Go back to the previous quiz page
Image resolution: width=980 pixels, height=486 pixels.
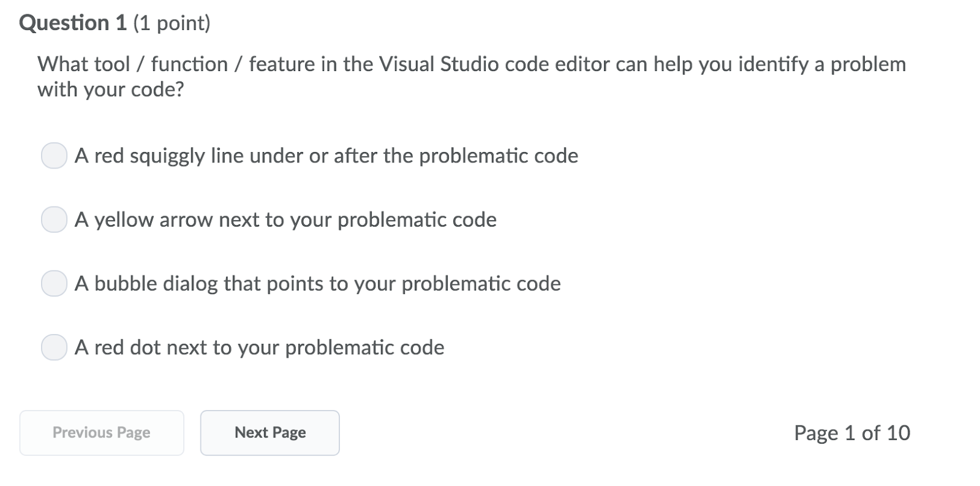101,433
